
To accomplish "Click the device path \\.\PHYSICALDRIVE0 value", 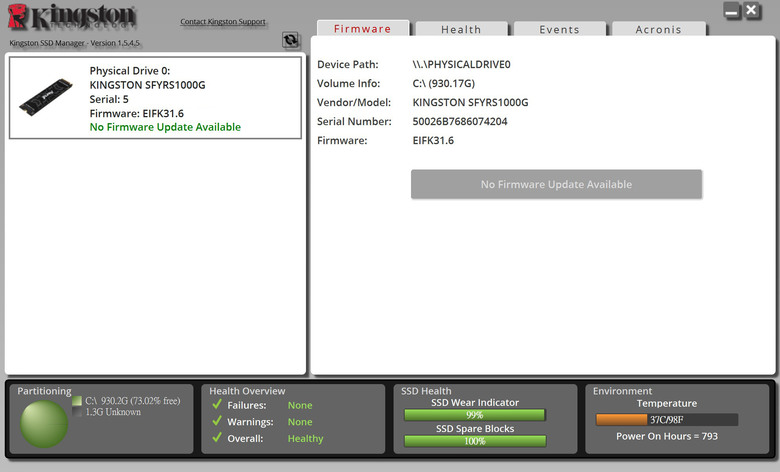I will point(461,64).
